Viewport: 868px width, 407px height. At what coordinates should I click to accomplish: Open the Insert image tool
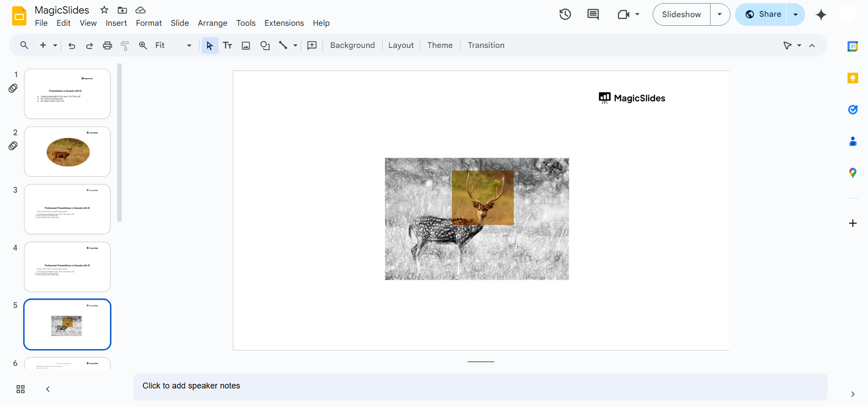tap(246, 45)
